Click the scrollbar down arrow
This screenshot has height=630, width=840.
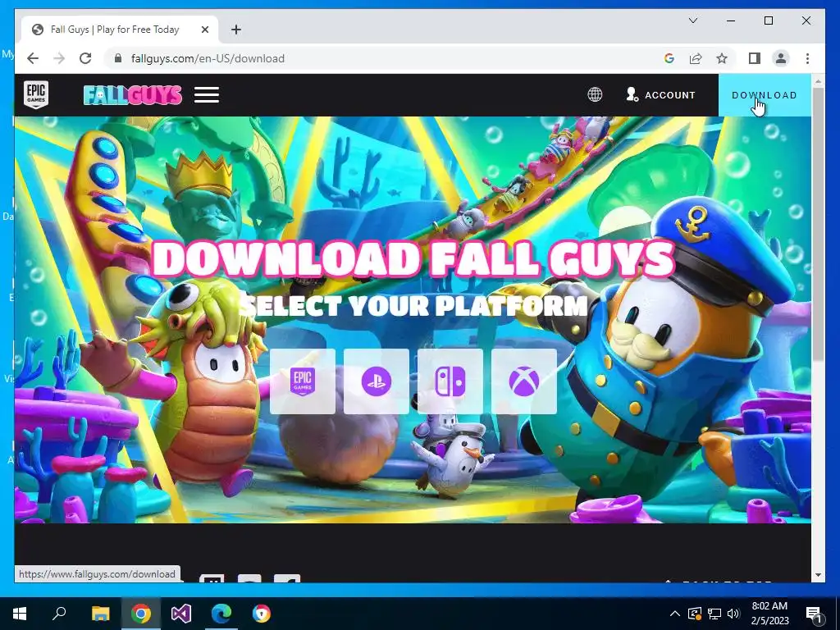(818, 575)
